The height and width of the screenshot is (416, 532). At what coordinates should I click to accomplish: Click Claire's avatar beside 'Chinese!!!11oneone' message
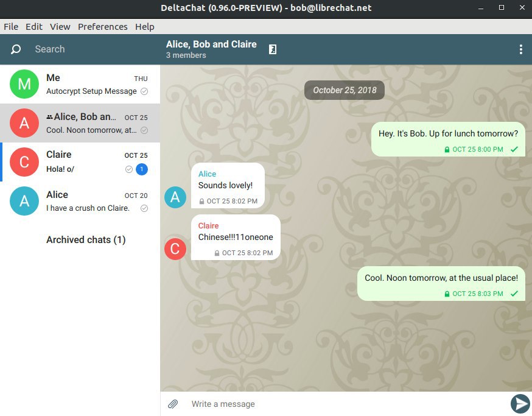coord(175,249)
